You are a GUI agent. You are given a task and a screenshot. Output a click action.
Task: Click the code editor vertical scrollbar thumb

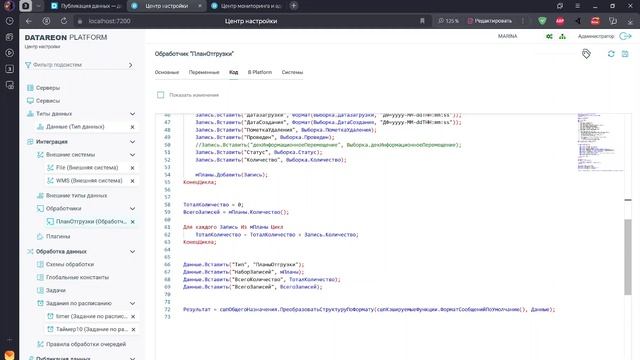click(x=628, y=257)
